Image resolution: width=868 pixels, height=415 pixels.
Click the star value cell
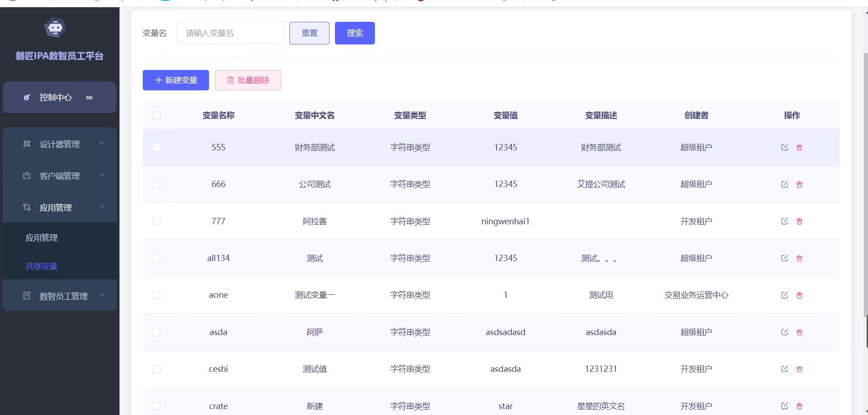[505, 406]
